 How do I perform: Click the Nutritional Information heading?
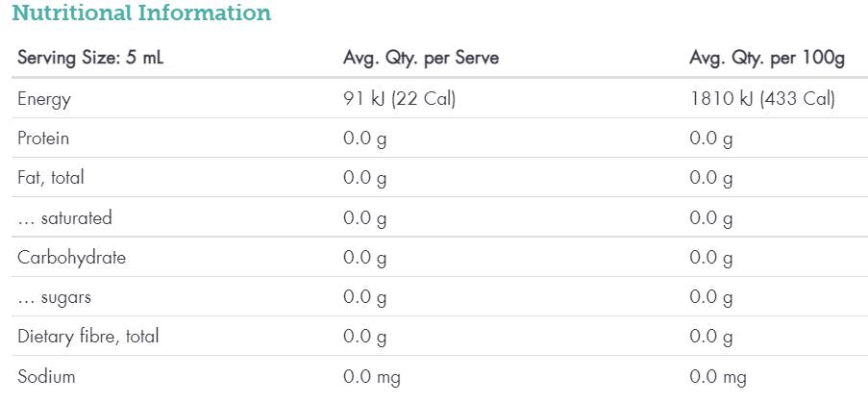pyautogui.click(x=141, y=13)
